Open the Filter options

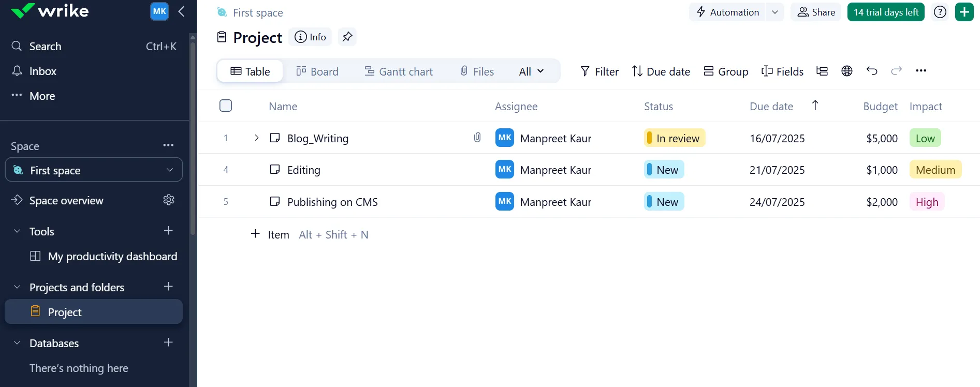click(x=599, y=71)
